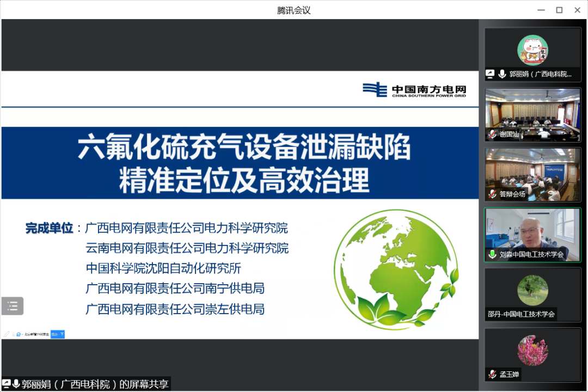Image resolution: width=588 pixels, height=392 pixels.
Task: Click the blue 试试一下 prompt button
Action: click(57, 334)
